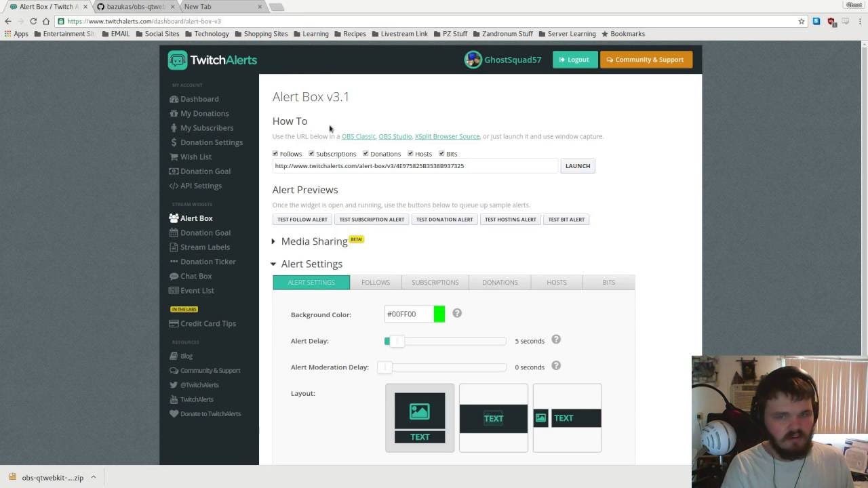Open Stream Labels widget
868x488 pixels.
point(199,247)
